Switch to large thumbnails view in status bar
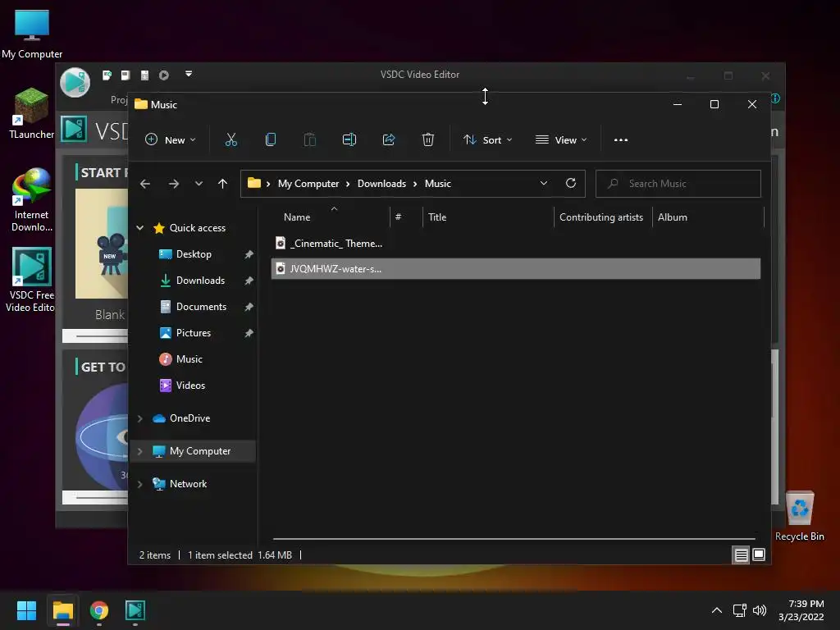Screen dimensions: 840x630 (759, 555)
